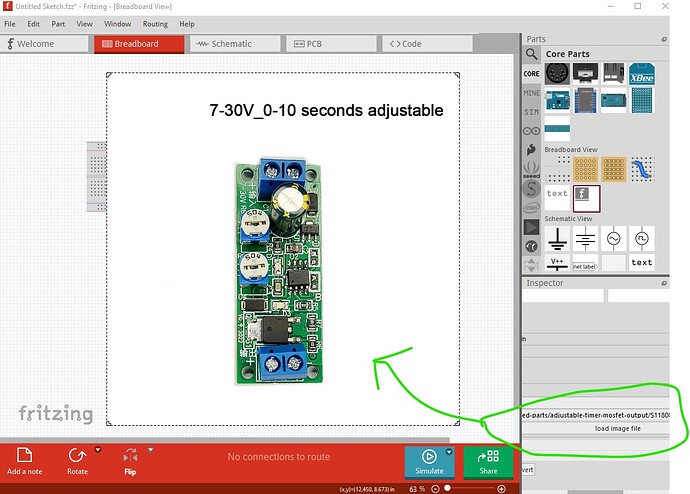
Task: Expand the Simulate options arrow
Action: coord(449,451)
